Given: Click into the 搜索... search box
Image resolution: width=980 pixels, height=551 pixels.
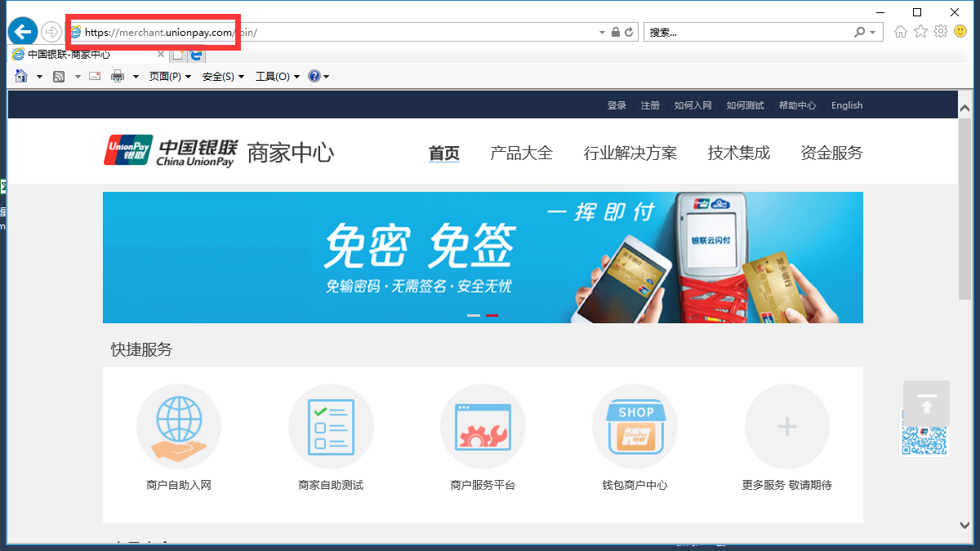Looking at the screenshot, I should point(747,33).
